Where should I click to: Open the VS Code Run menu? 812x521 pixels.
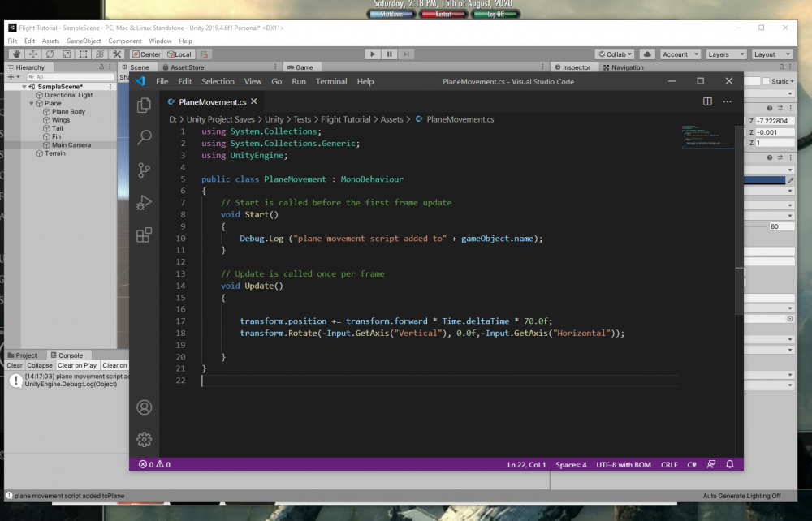coord(299,81)
